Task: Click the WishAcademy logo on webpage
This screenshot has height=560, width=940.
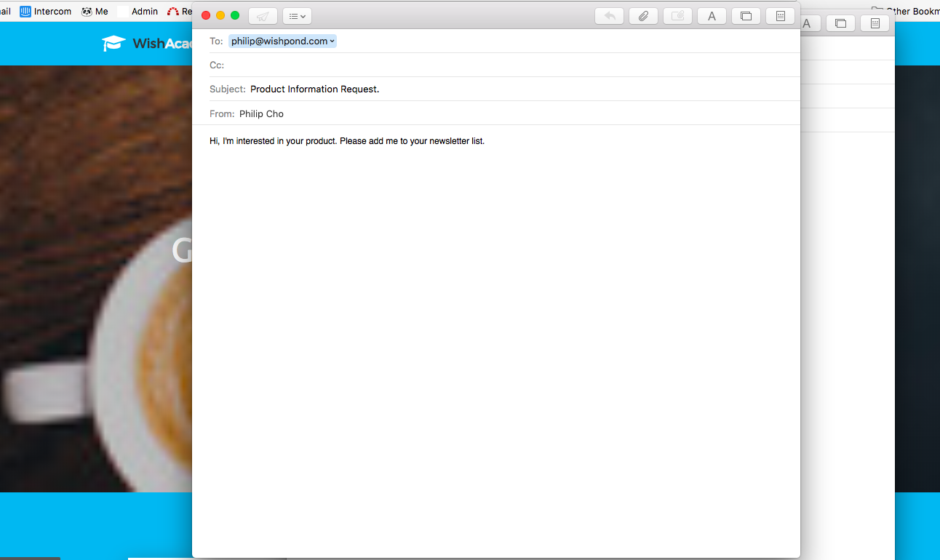Action: (147, 44)
